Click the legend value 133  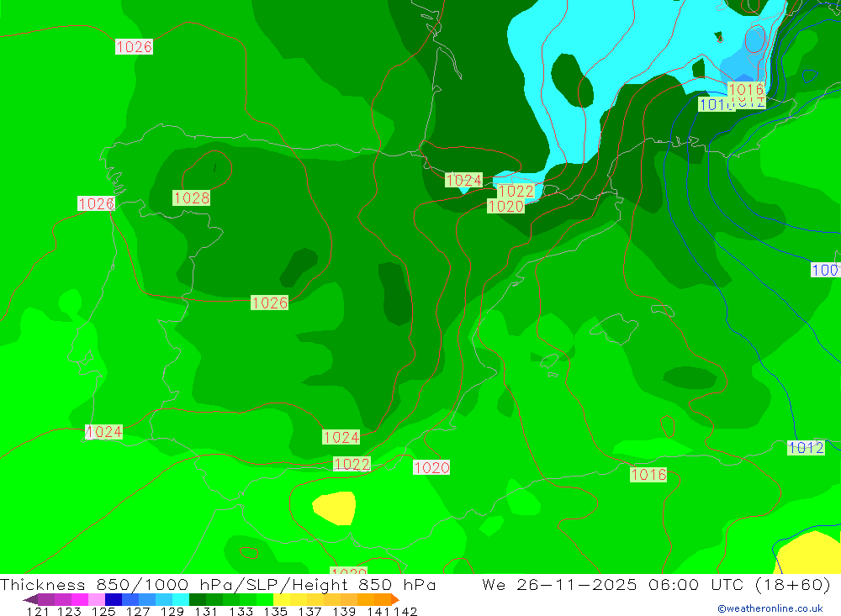pos(241,611)
